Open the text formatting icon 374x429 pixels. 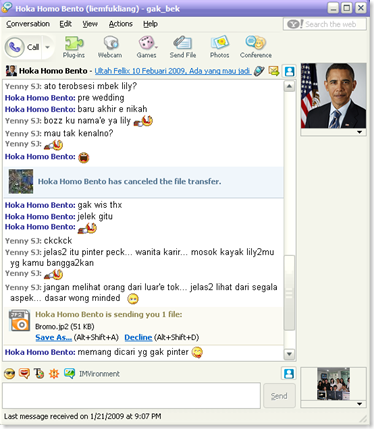click(39, 374)
